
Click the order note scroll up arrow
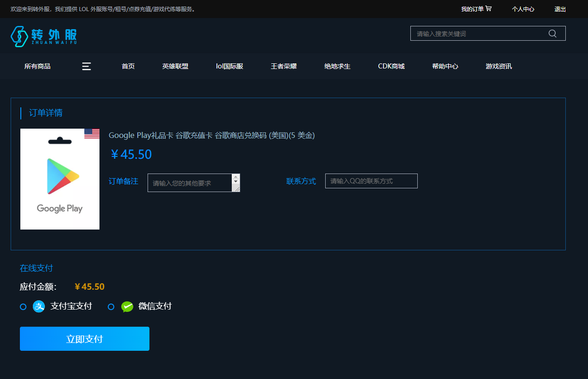[235, 177]
